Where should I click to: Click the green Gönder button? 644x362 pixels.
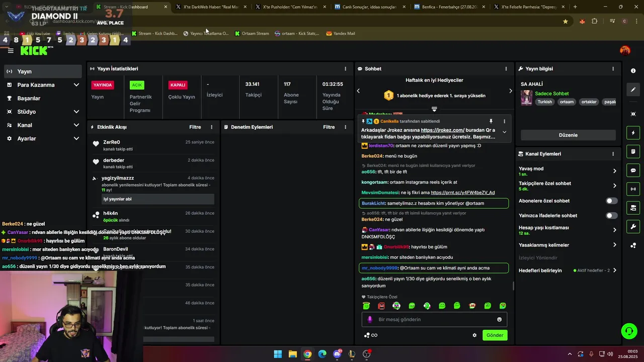495,335
